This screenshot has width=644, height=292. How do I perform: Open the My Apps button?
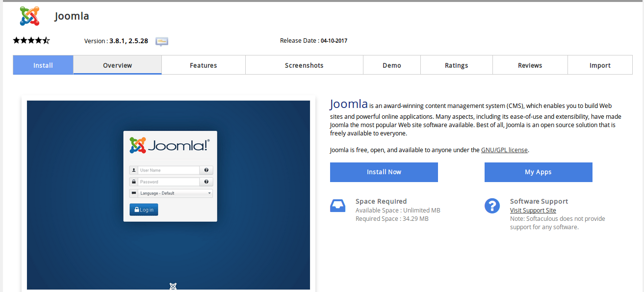(x=539, y=172)
